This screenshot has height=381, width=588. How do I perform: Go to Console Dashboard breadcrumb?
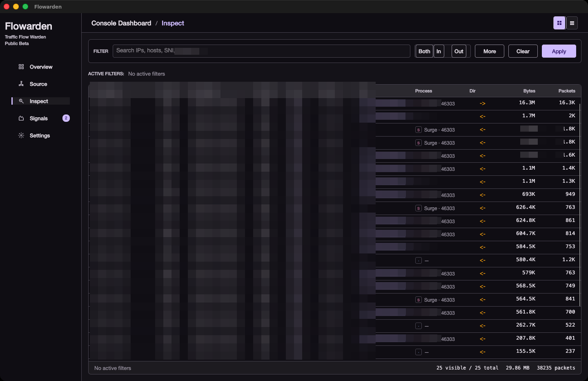tap(121, 23)
